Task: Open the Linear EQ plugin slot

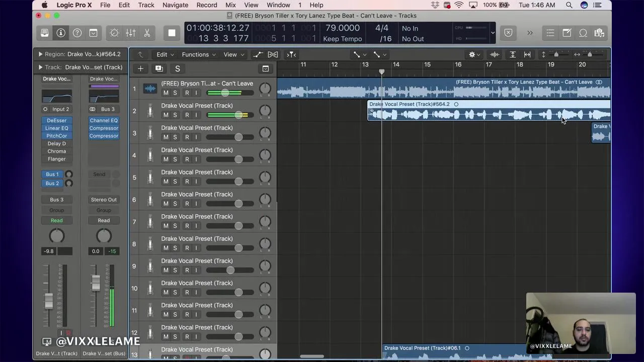Action: click(56, 128)
